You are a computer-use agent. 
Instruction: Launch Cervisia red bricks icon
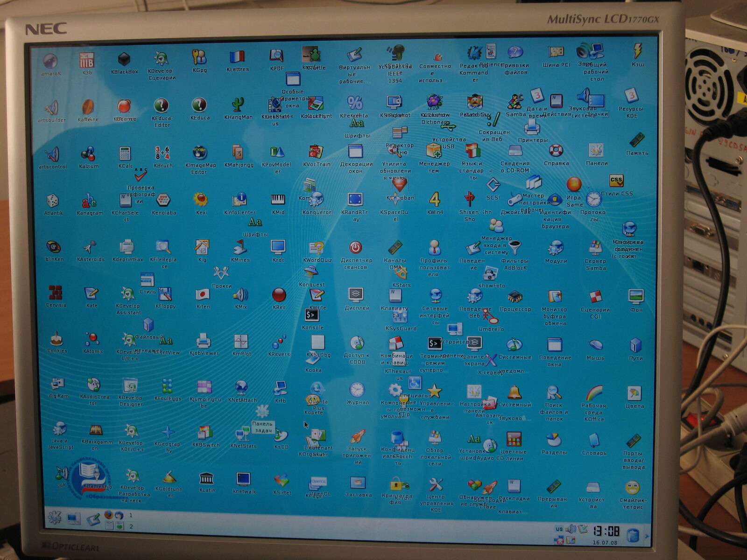click(56, 293)
